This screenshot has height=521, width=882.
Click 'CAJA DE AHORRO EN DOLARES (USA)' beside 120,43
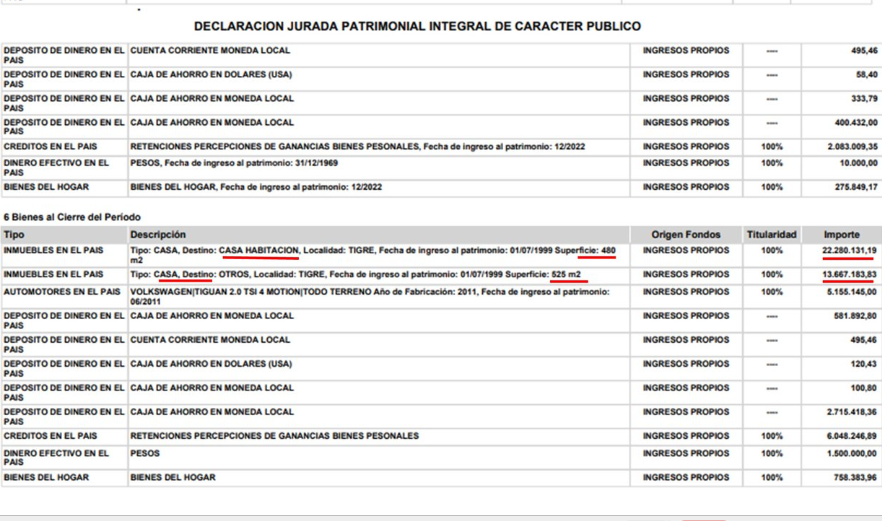point(211,364)
